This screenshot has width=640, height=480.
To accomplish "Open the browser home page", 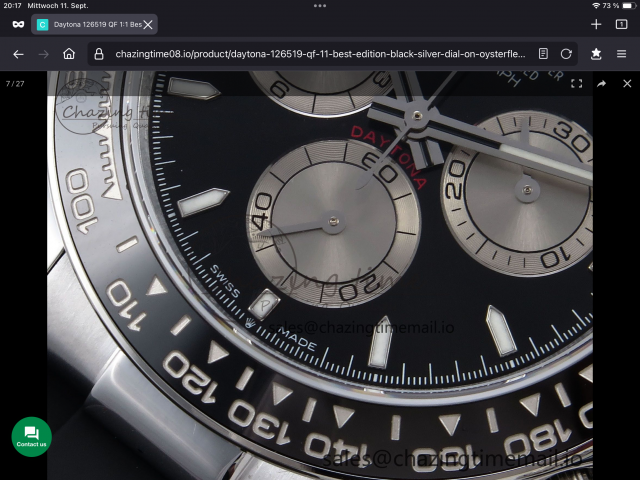I will coord(69,54).
